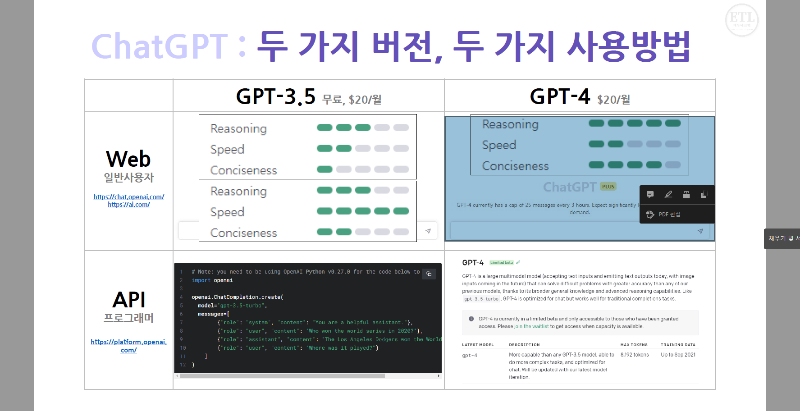This screenshot has height=411, width=800.
Task: Click the import openai code line
Action: point(212,280)
